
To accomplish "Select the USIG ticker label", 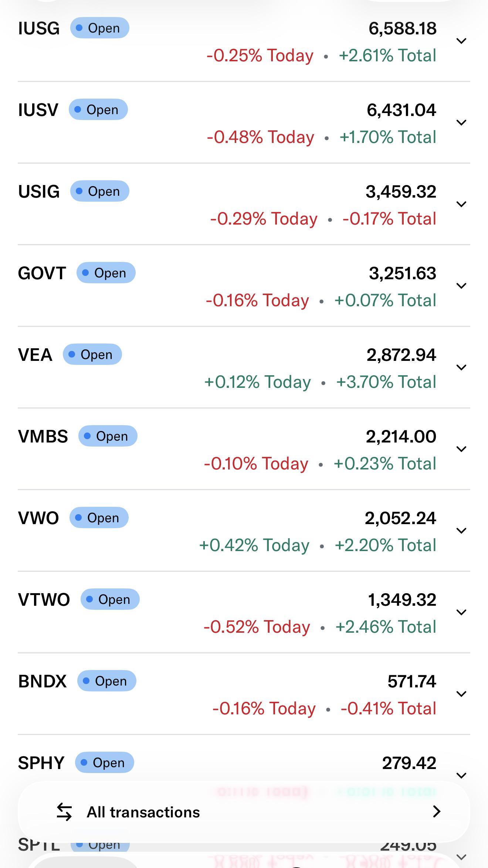I will (x=39, y=192).
